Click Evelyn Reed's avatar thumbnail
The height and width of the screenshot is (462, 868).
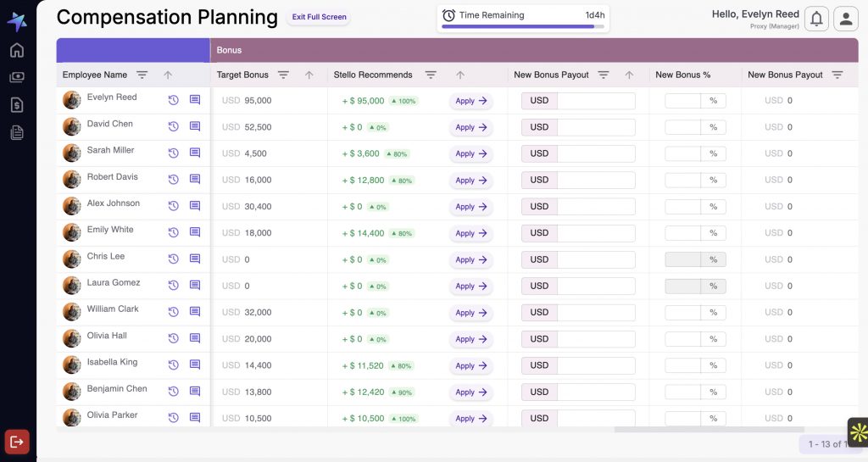pos(71,100)
